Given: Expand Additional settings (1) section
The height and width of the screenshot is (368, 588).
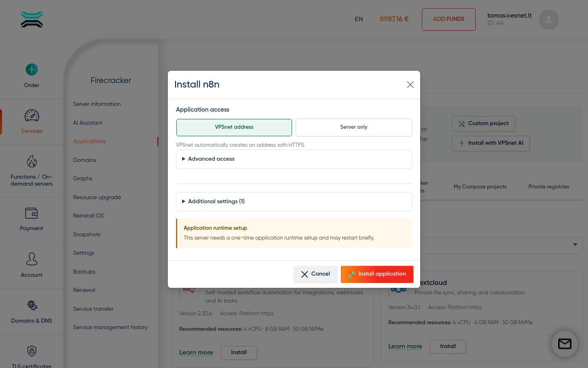Looking at the screenshot, I should tap(294, 202).
